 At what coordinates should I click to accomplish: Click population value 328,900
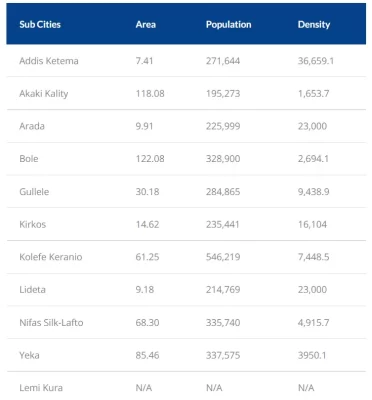point(223,159)
